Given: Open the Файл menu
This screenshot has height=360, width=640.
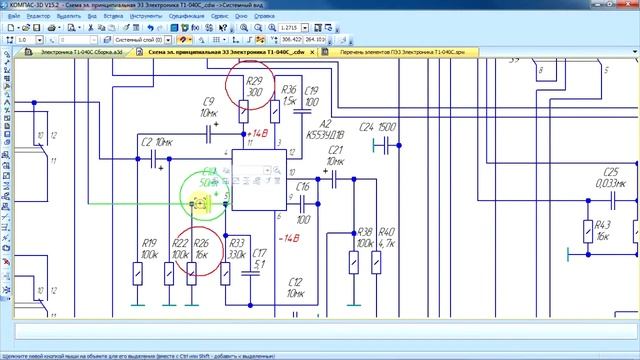Looking at the screenshot, I should tap(14, 16).
